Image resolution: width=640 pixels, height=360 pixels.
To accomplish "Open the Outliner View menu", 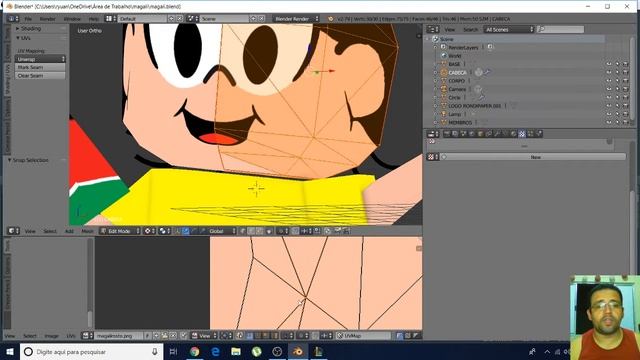I will [449, 29].
